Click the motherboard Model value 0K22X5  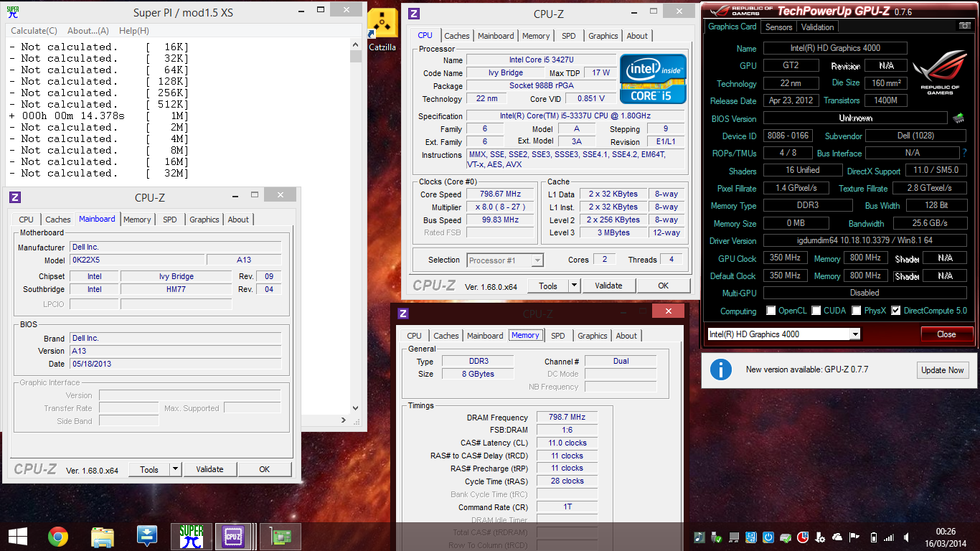coord(137,260)
